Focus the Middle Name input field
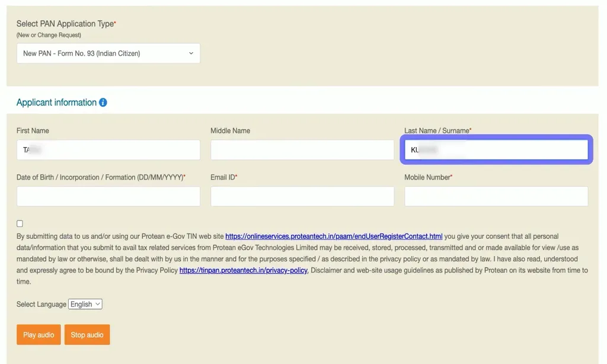 coord(302,150)
